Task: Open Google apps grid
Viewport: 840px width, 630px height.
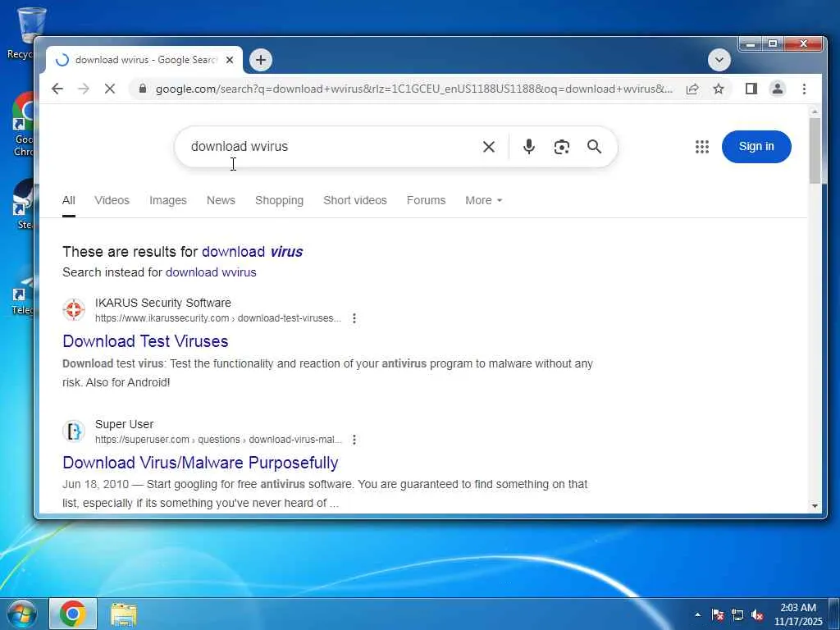Action: point(702,147)
